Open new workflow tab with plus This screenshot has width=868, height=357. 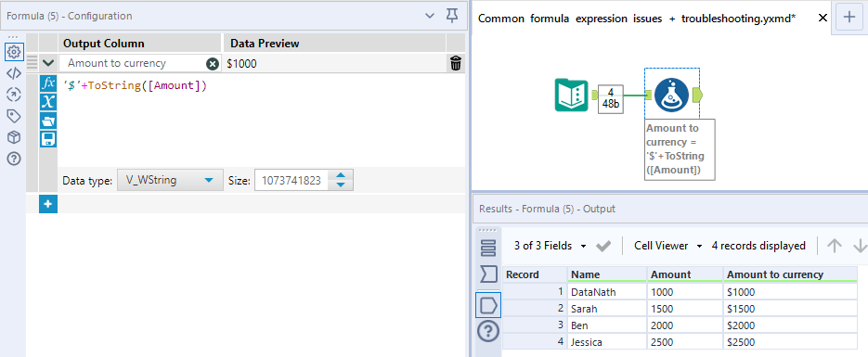click(849, 17)
